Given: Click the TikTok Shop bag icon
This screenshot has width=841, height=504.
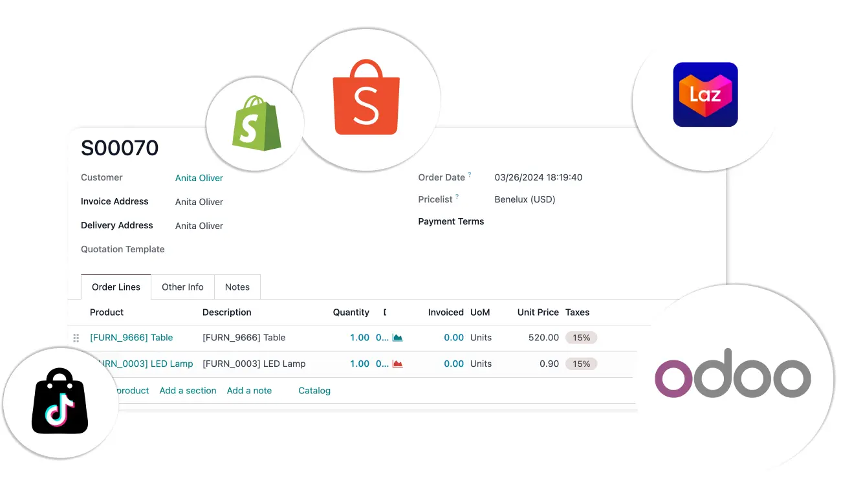Looking at the screenshot, I should point(60,401).
